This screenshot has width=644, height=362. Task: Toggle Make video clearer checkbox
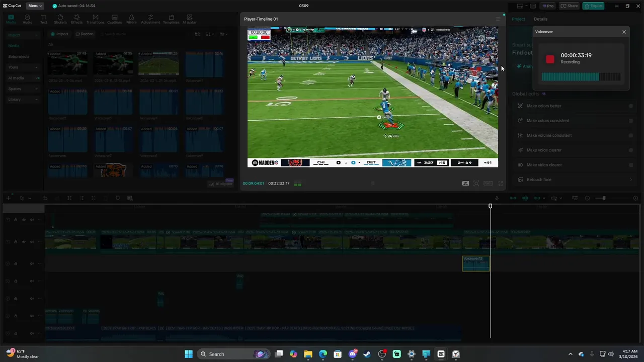[x=631, y=165]
